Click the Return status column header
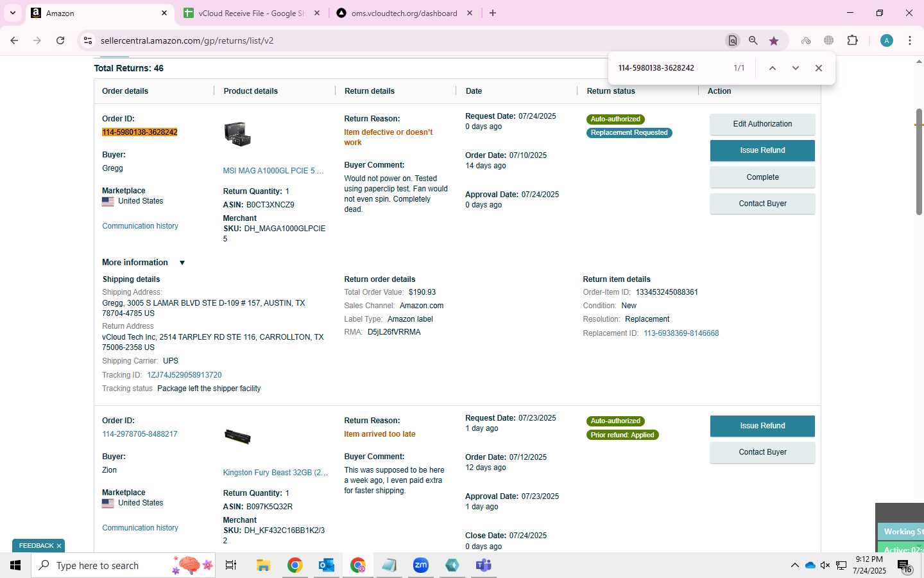 pyautogui.click(x=611, y=91)
